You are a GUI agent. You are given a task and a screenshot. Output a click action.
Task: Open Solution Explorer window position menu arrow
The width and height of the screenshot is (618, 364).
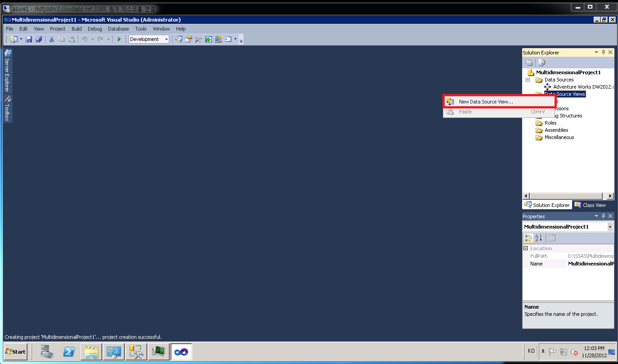(x=596, y=52)
